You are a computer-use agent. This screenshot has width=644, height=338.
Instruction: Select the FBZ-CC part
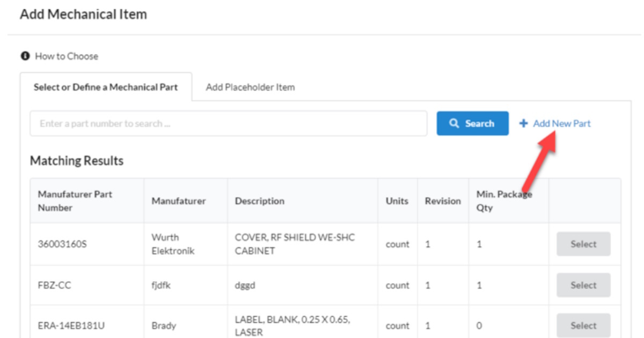pos(583,285)
